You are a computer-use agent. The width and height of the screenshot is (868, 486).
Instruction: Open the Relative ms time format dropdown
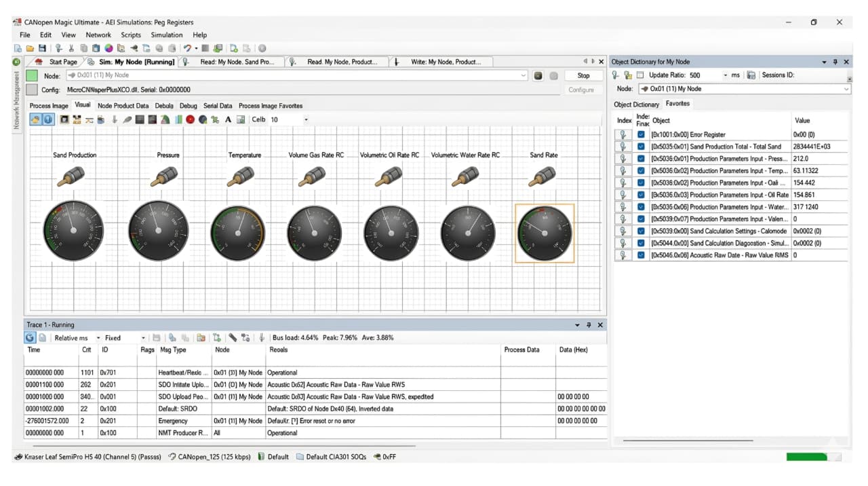click(x=98, y=337)
